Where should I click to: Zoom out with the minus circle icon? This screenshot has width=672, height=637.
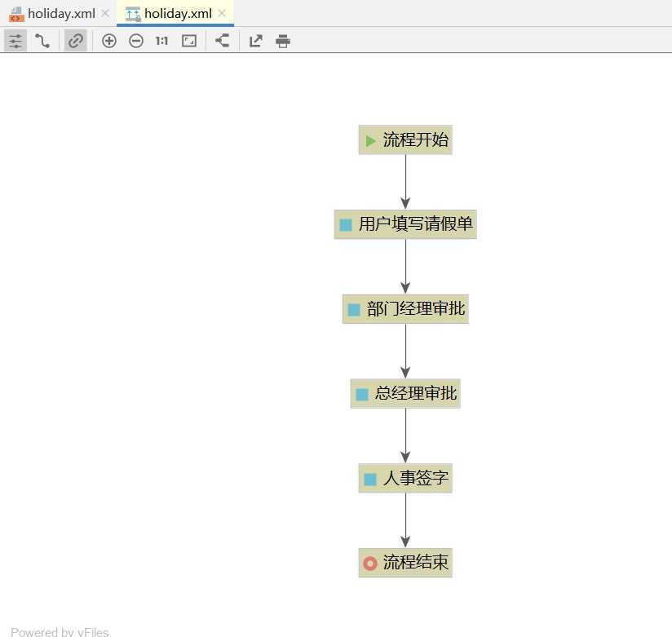click(136, 41)
